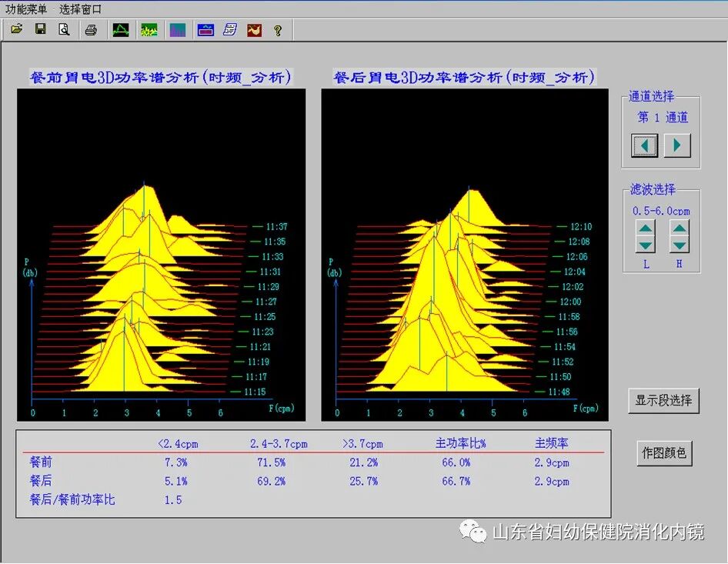Save data using the floppy disk icon
728x564 pixels.
(40, 30)
